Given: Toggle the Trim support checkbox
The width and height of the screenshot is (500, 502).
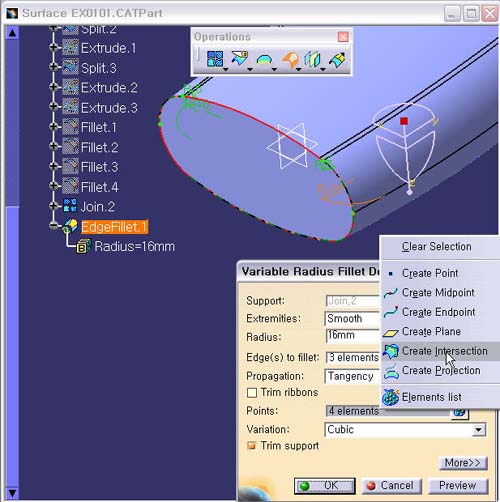Looking at the screenshot, I should point(252,445).
